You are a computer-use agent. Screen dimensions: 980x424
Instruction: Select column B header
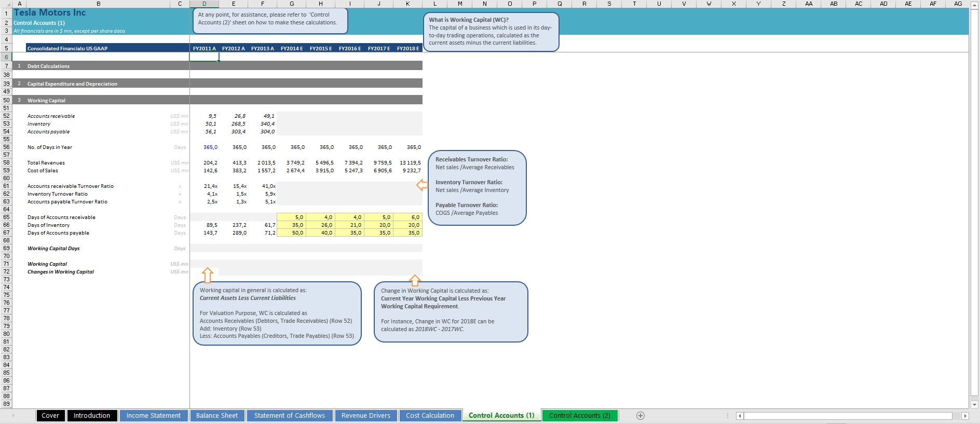click(x=98, y=4)
